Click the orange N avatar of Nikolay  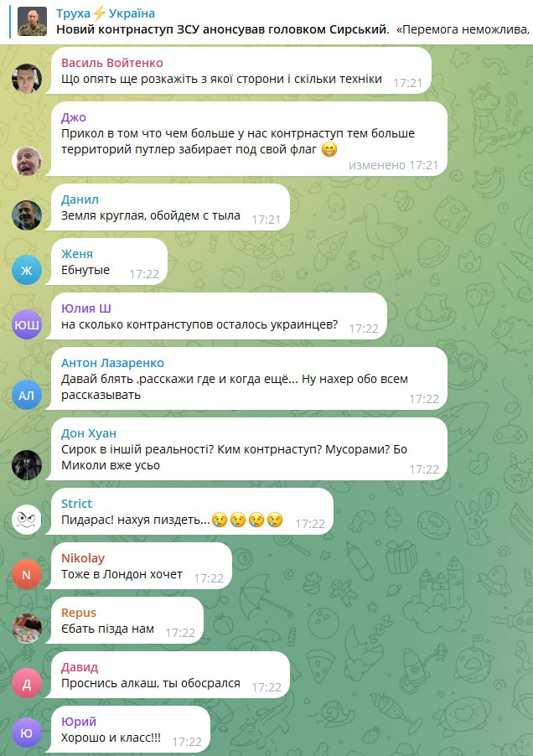pos(27,574)
